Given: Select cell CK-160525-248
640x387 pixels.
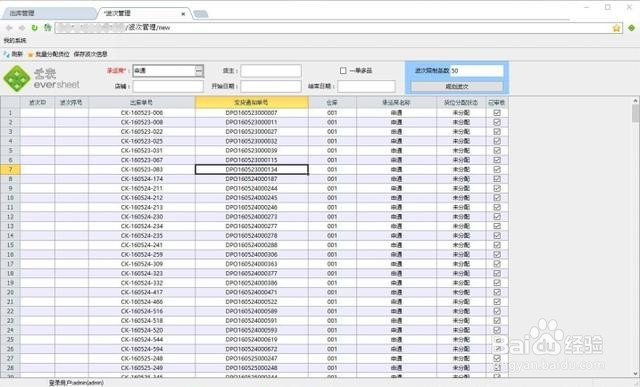Looking at the screenshot, I should pos(142,358).
